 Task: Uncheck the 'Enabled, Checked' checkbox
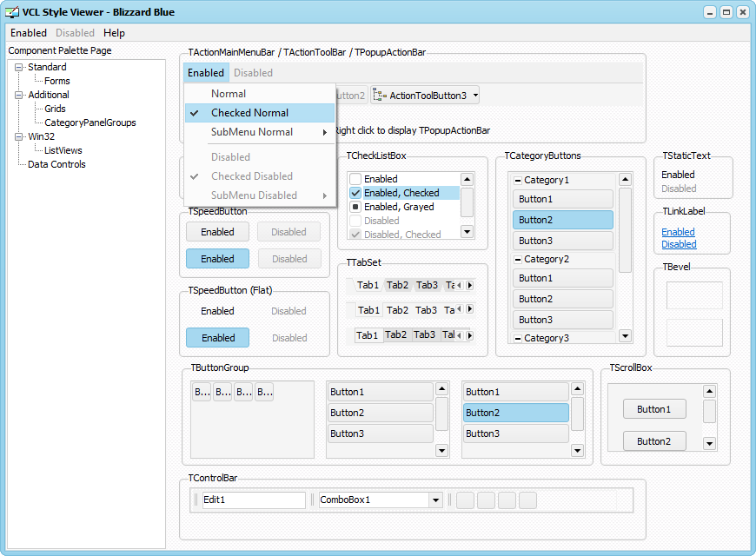coord(355,193)
